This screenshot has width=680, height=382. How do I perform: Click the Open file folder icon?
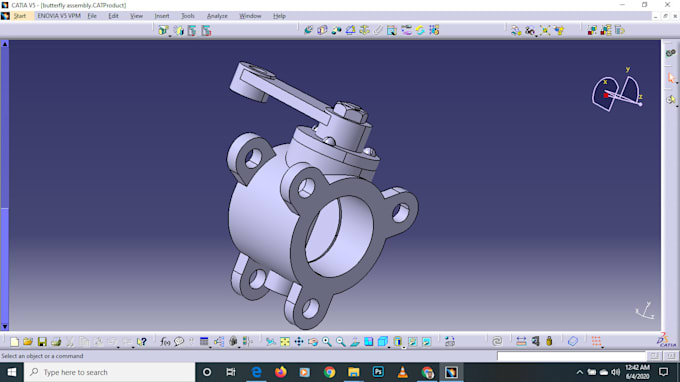point(28,342)
